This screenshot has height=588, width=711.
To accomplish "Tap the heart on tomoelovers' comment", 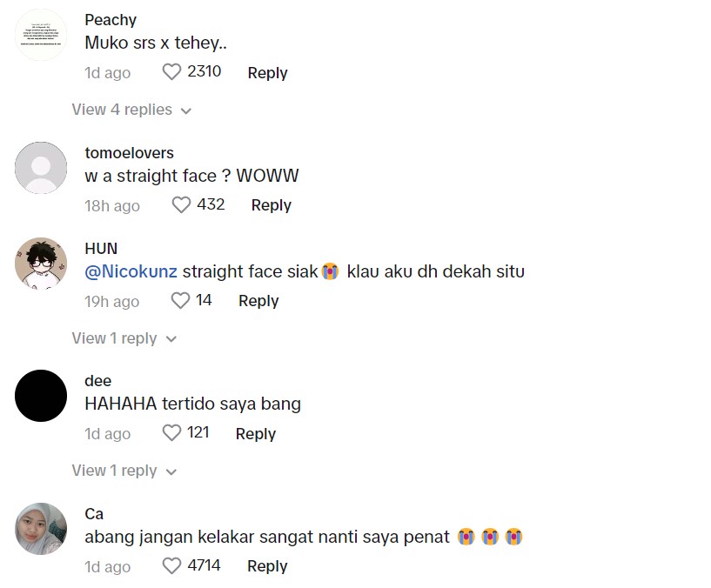I will click(x=181, y=205).
